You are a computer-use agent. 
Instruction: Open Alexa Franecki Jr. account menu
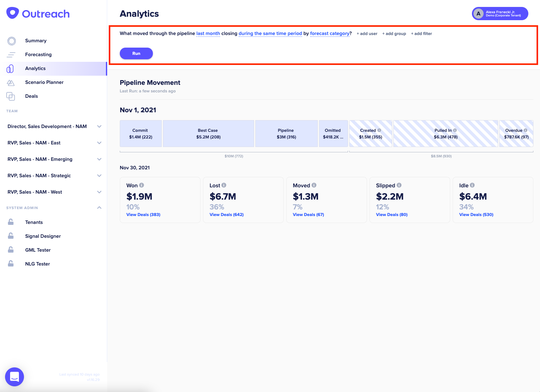[500, 14]
